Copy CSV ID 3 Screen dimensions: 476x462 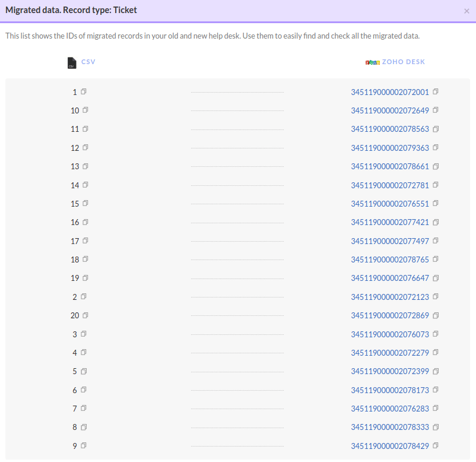[84, 334]
